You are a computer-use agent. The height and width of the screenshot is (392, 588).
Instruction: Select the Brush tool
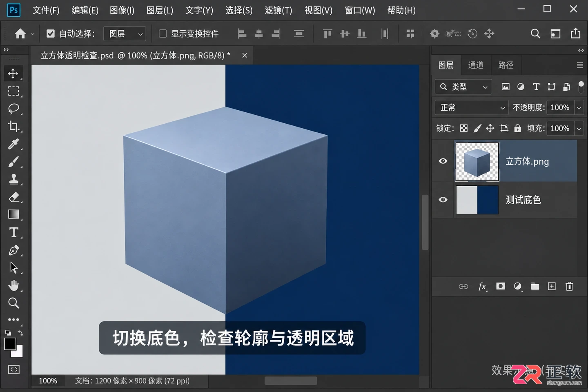click(x=13, y=162)
